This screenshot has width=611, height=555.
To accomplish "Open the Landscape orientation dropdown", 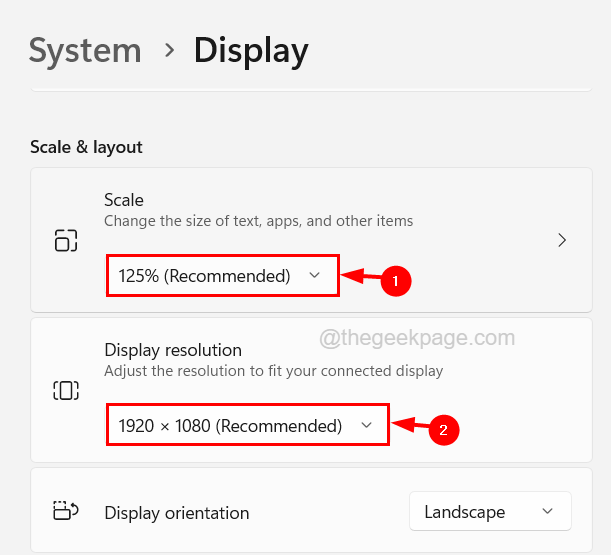I will point(490,512).
